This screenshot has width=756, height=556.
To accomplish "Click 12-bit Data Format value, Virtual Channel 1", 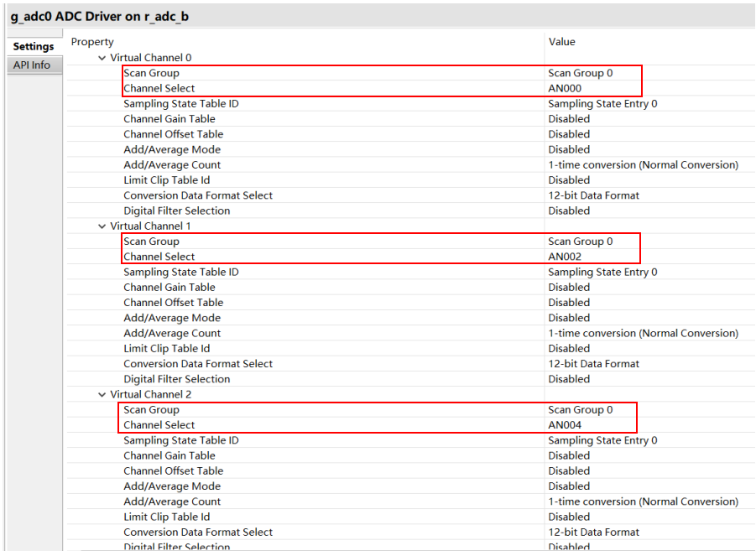I will click(593, 364).
